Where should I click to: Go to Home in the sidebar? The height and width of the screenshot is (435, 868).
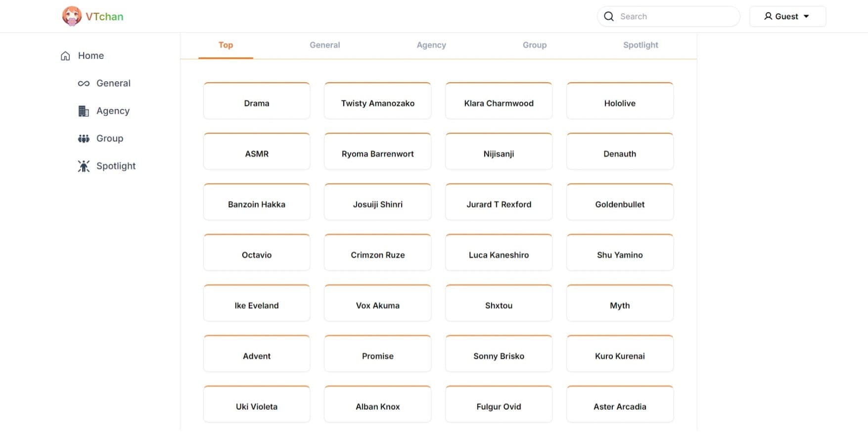click(x=91, y=56)
